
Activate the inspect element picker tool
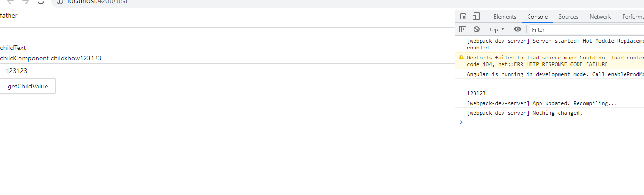point(464,17)
